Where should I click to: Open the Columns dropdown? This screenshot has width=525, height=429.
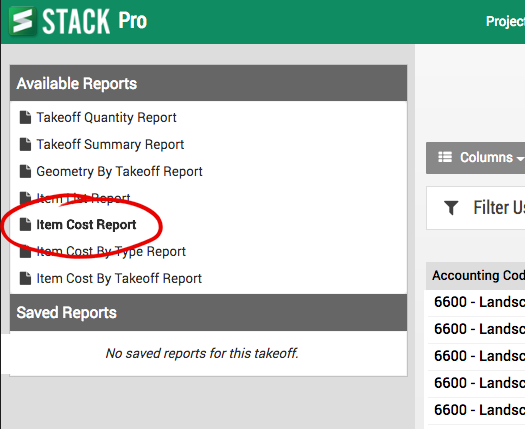(475, 158)
